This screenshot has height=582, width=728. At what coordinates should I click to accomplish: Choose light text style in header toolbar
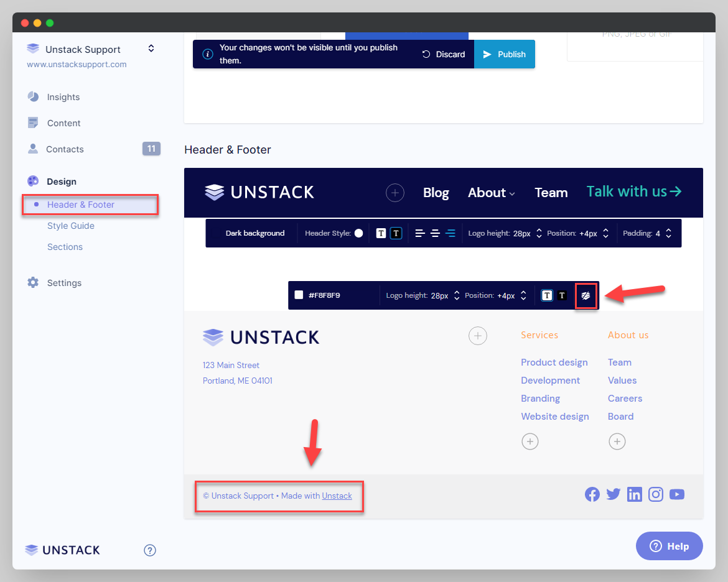point(396,234)
